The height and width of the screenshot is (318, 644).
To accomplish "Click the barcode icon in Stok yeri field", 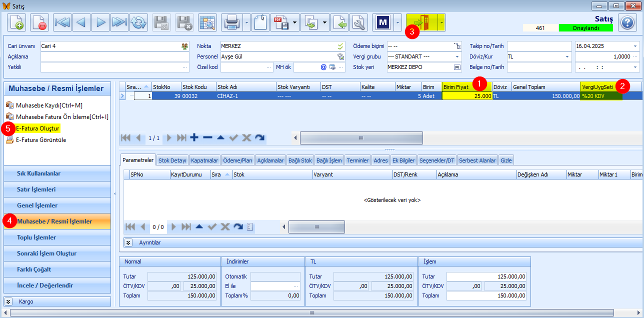I will pos(456,66).
